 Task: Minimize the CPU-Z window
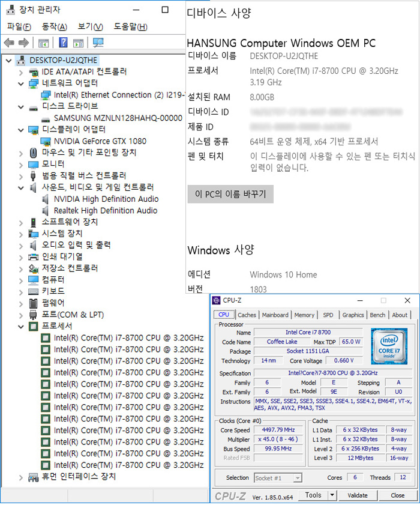coord(360,300)
